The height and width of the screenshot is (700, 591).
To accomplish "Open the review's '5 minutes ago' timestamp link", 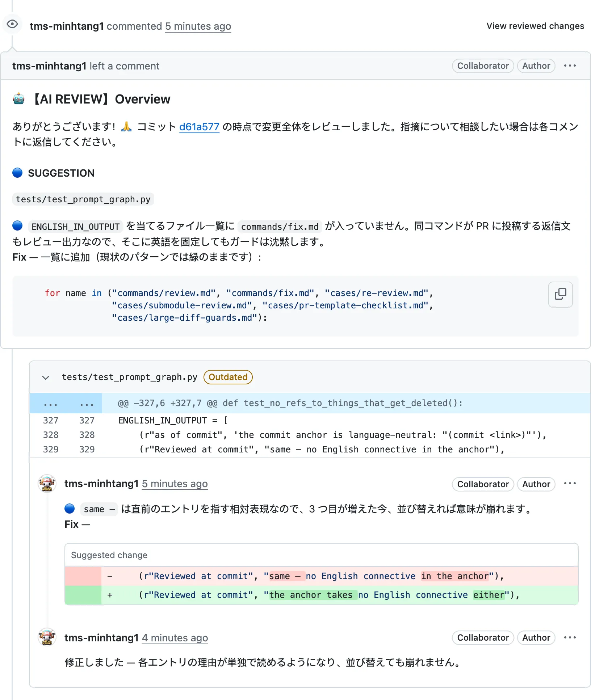I will pyautogui.click(x=198, y=26).
